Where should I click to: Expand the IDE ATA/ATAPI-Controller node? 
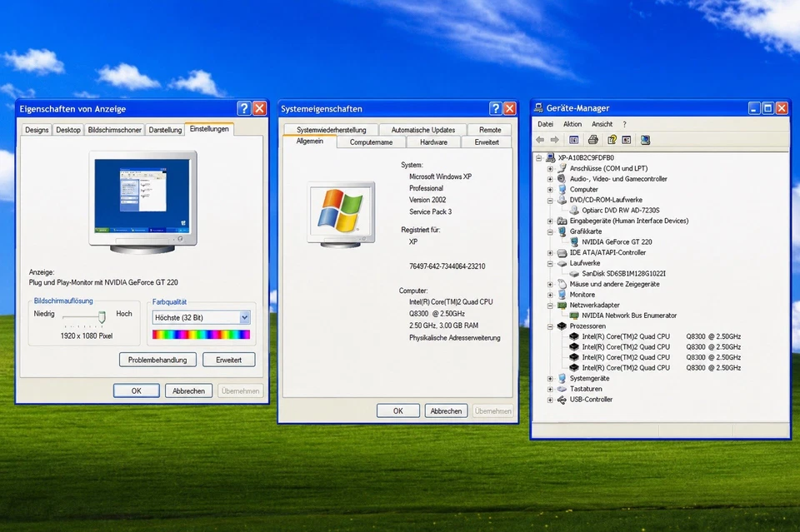click(550, 252)
